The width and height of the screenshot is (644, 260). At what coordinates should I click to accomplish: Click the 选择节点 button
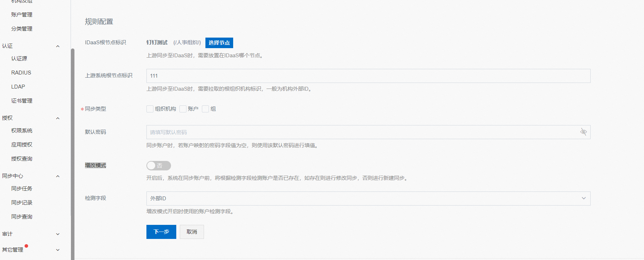point(219,43)
